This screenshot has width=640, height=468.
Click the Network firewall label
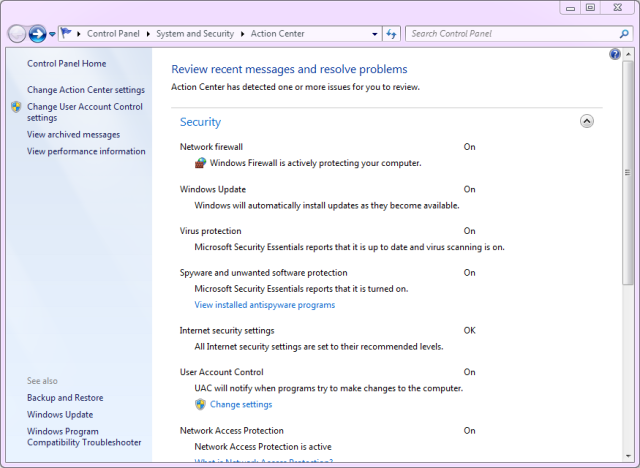click(x=211, y=147)
